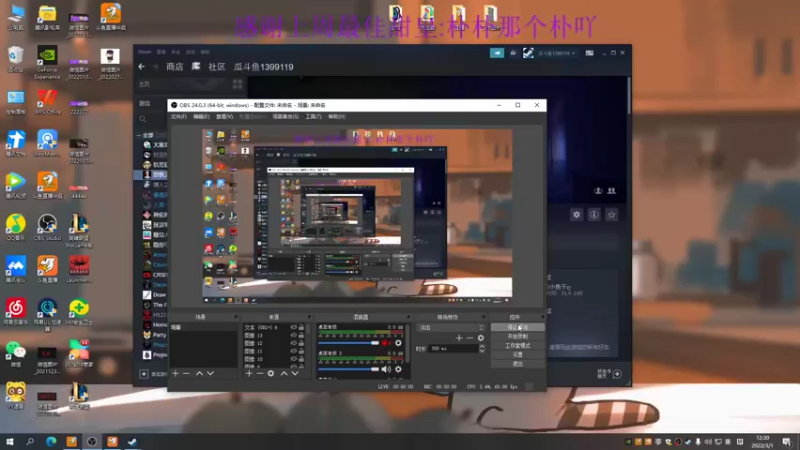This screenshot has height=450, width=800.
Task: Open settings gear for first mixer audio track
Action: pos(398,343)
